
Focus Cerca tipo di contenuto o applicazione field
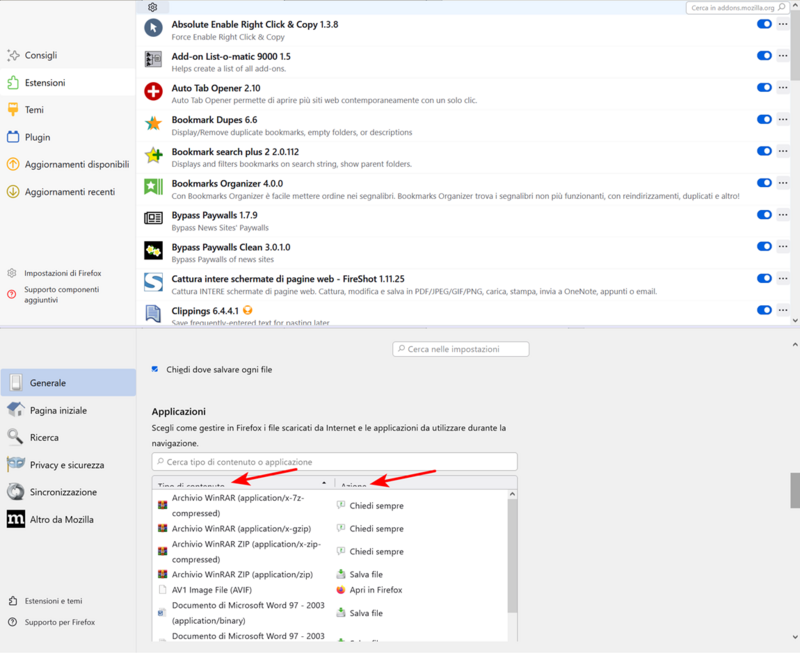pos(335,462)
